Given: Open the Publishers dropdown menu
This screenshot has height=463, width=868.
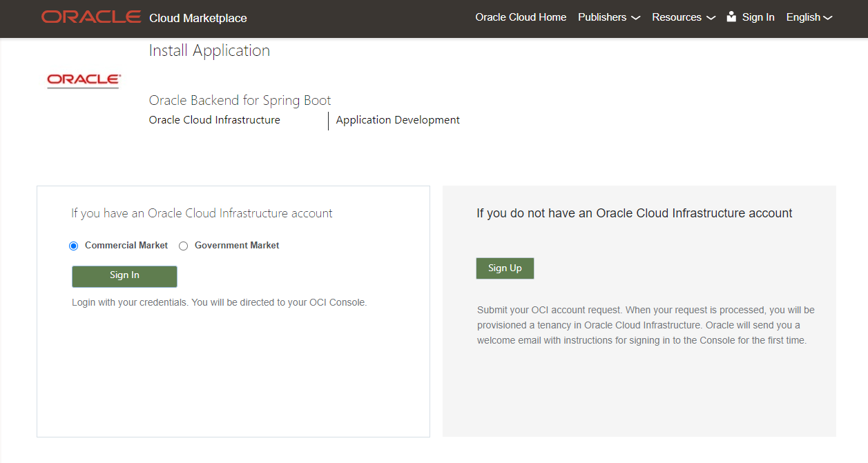Looking at the screenshot, I should tap(602, 17).
